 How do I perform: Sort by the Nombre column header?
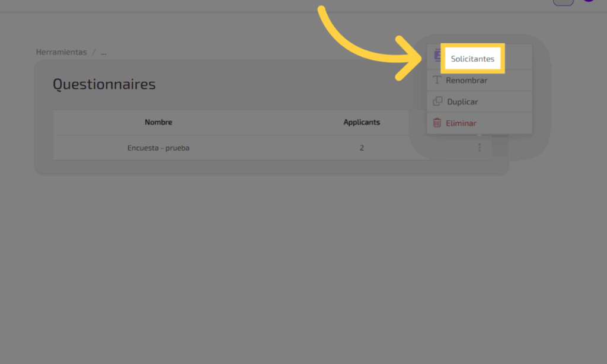pos(158,122)
